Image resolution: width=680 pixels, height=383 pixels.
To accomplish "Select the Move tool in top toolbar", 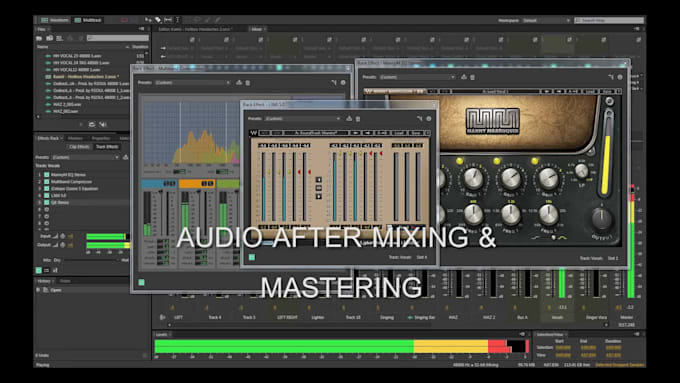I will click(148, 20).
